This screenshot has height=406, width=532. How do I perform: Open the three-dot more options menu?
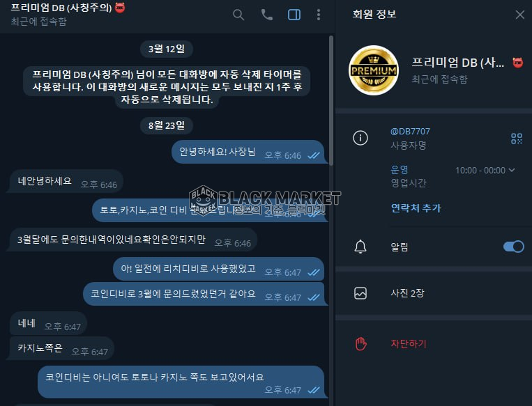coord(318,15)
